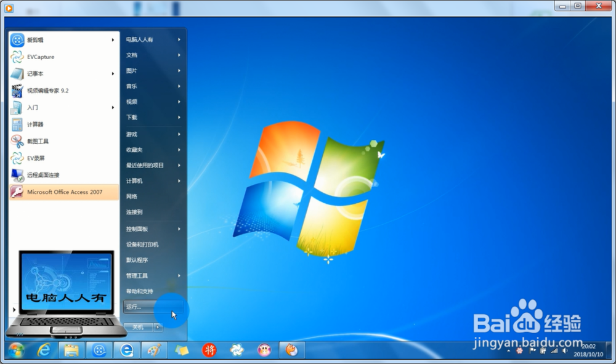Click the 关机 shutdown button

[138, 327]
